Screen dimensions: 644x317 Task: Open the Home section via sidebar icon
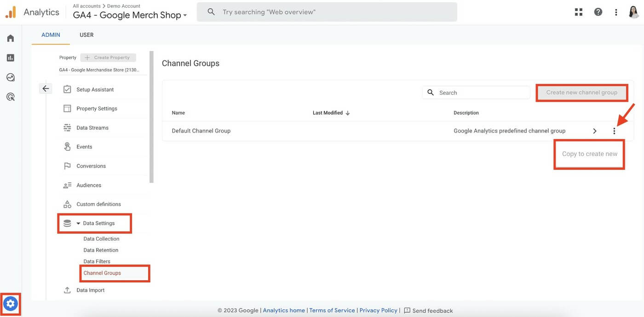tap(10, 38)
